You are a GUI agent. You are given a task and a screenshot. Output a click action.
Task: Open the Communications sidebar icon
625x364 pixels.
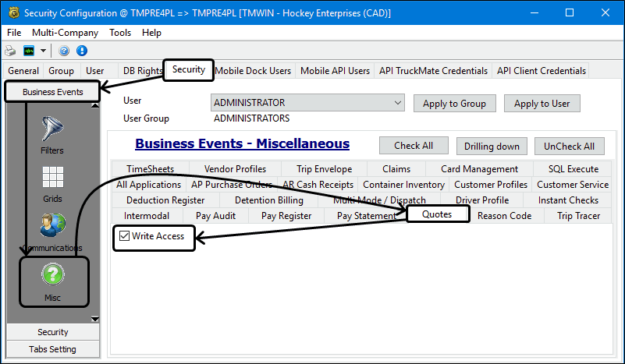(52, 232)
